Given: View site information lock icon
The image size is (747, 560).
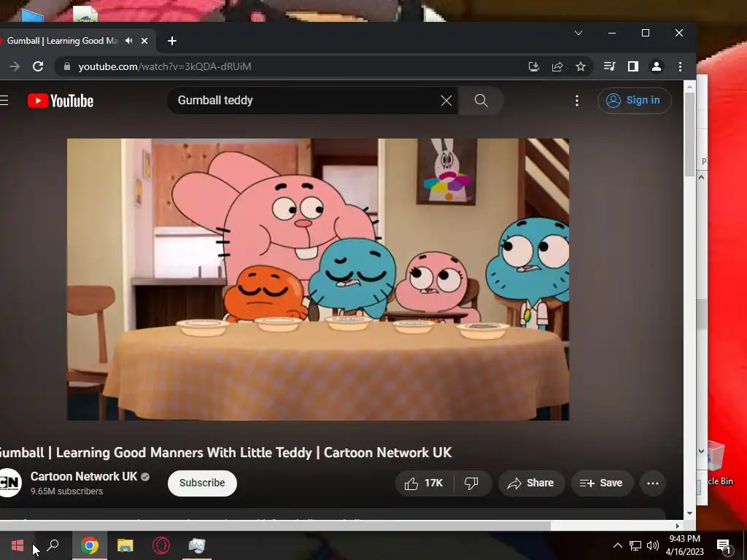Looking at the screenshot, I should pos(67,66).
